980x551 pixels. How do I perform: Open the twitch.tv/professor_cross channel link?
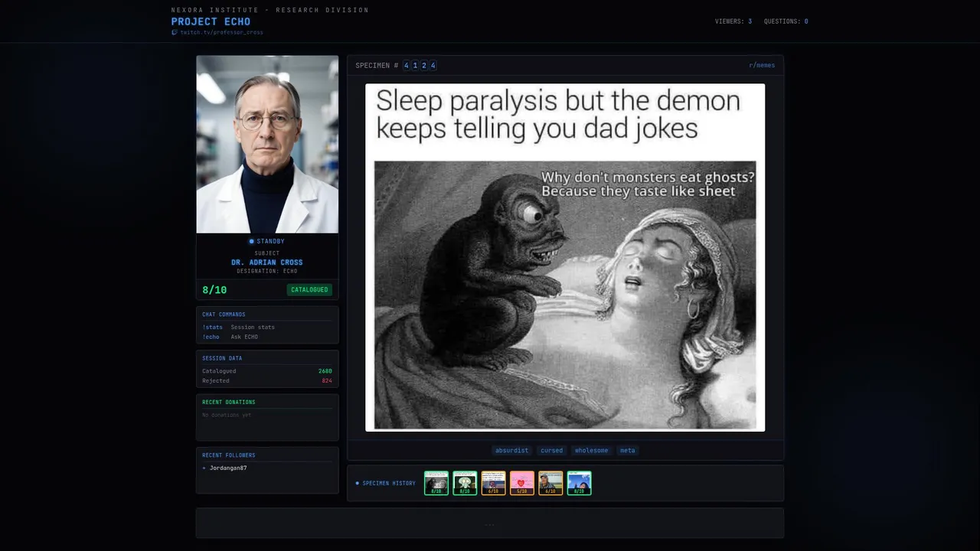(x=221, y=33)
